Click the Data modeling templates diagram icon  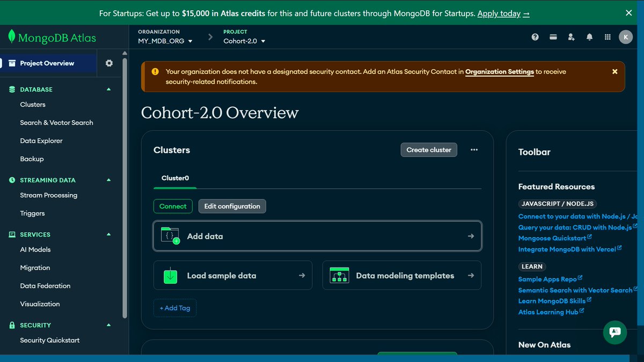(339, 276)
